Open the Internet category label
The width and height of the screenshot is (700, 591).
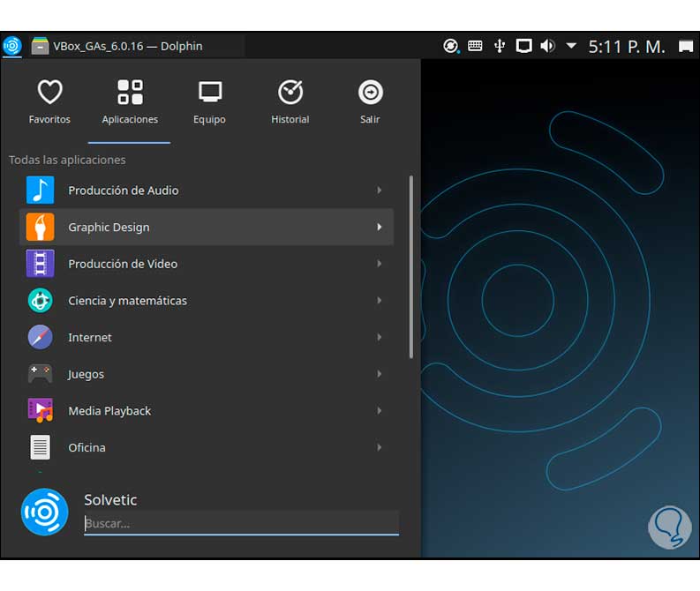click(90, 337)
